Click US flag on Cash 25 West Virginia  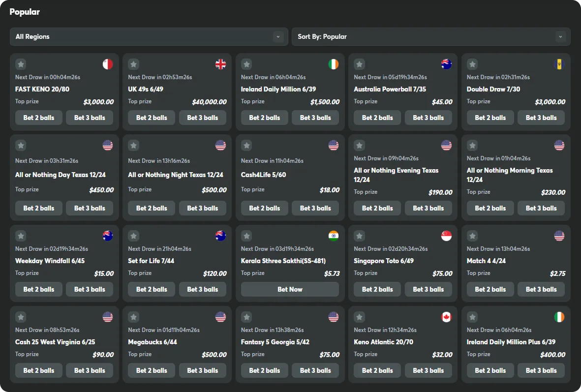coord(108,317)
